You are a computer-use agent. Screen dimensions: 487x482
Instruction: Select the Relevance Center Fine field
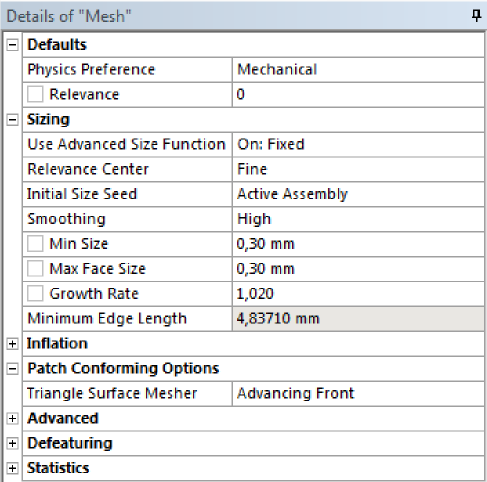pyautogui.click(x=358, y=169)
